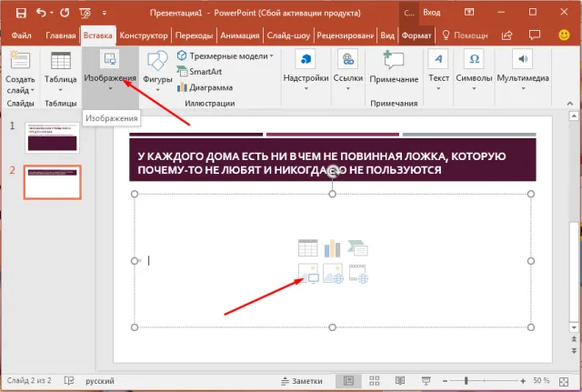Click the Создать слайд icon

coord(20,60)
